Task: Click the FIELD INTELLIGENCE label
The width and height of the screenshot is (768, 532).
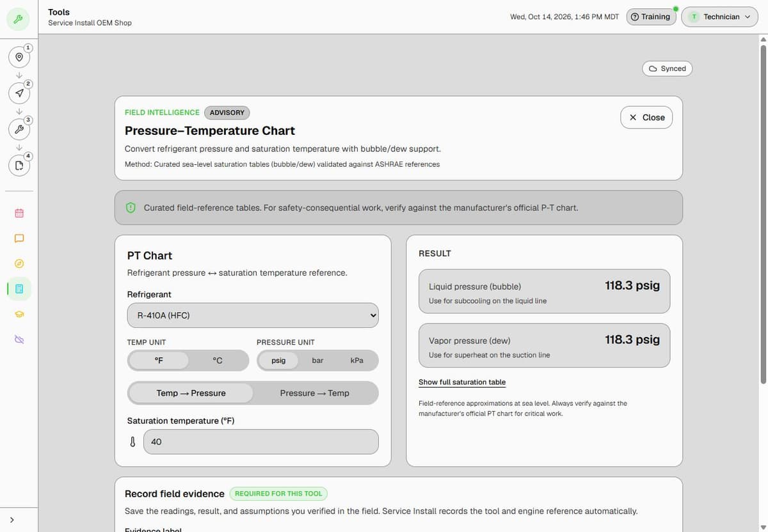Action: (162, 113)
